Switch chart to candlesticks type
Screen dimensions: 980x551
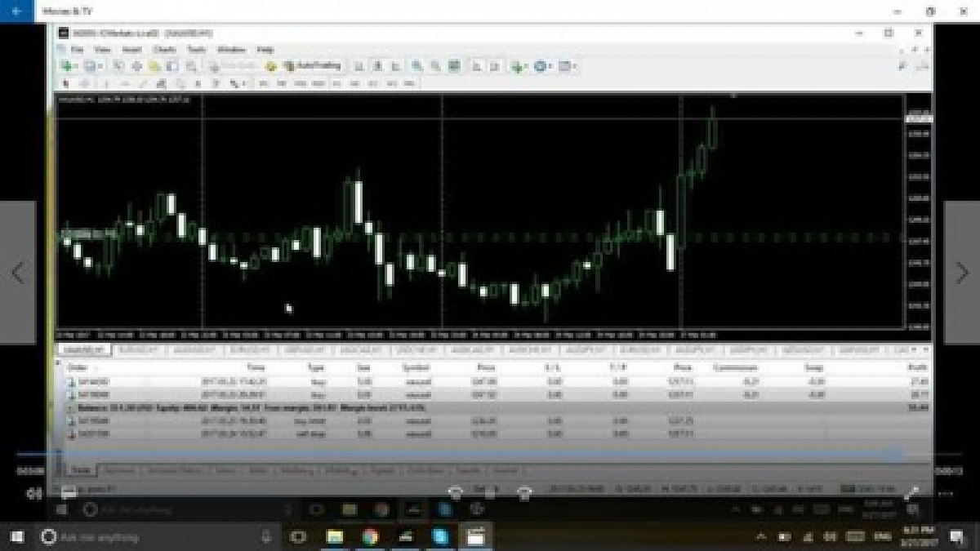pyautogui.click(x=377, y=65)
